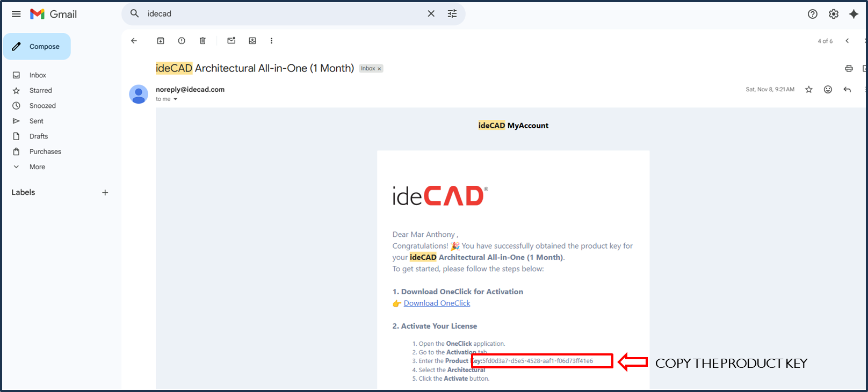
Task: Open the Download OneClick link
Action: (437, 303)
